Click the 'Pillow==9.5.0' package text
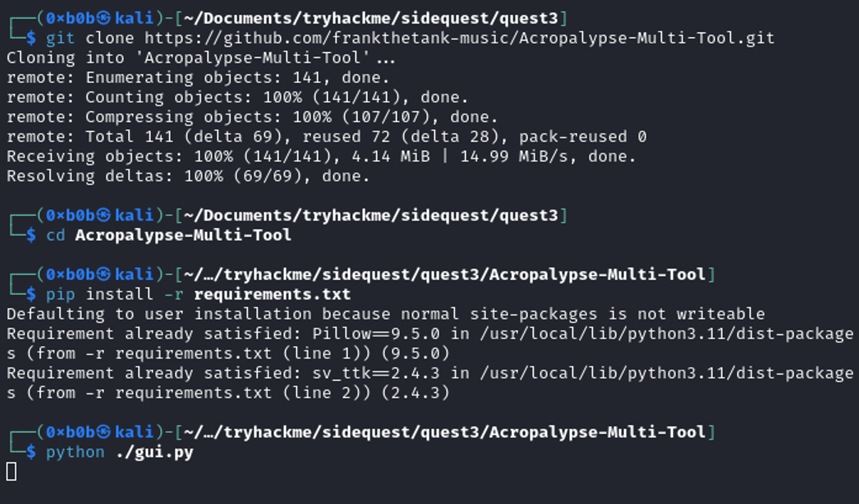 pos(376,334)
